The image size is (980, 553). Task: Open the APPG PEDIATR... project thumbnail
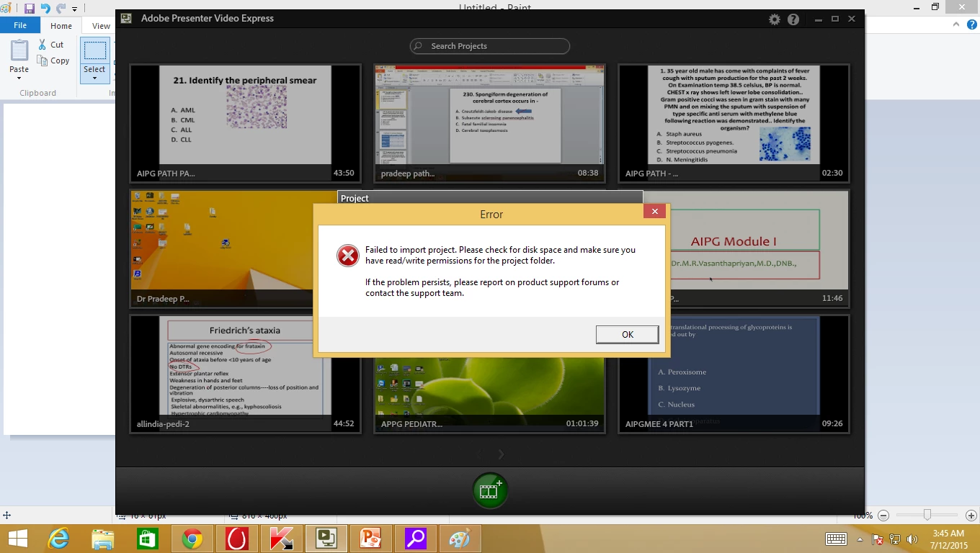pyautogui.click(x=490, y=395)
